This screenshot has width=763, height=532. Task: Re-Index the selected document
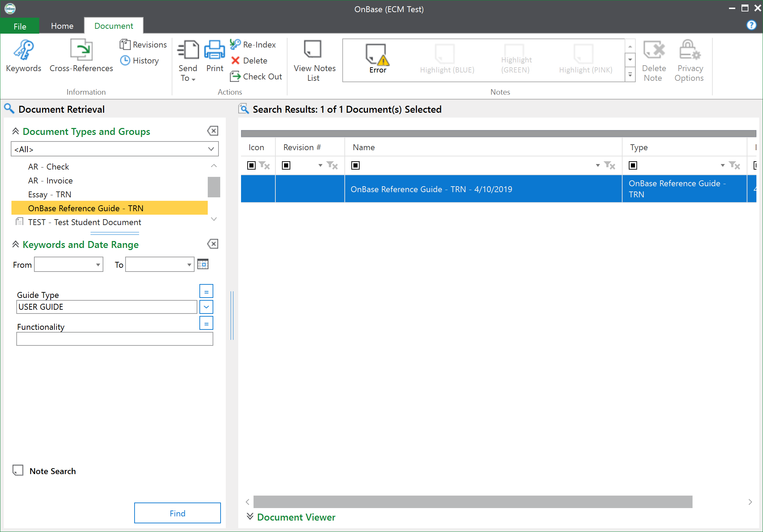point(253,44)
